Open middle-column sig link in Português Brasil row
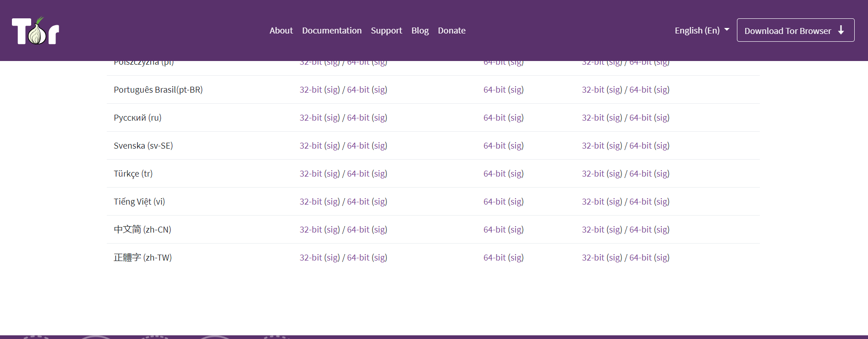 (516, 90)
